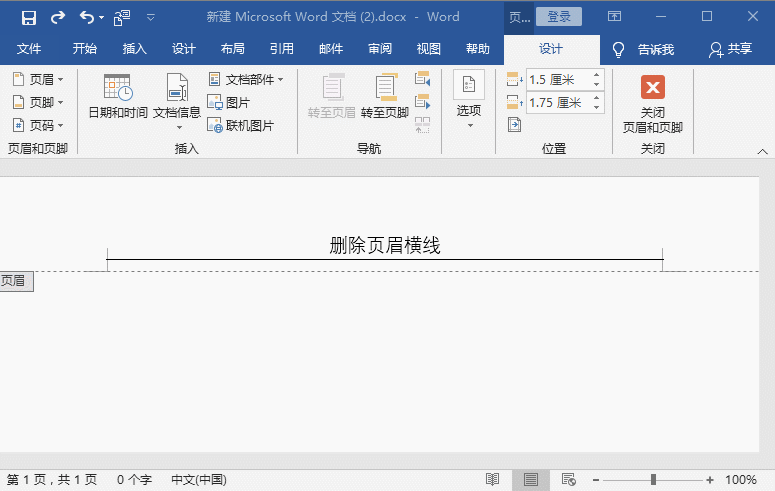Open Customize Quick Access Toolbar dropdown
775x491 pixels.
[x=151, y=18]
